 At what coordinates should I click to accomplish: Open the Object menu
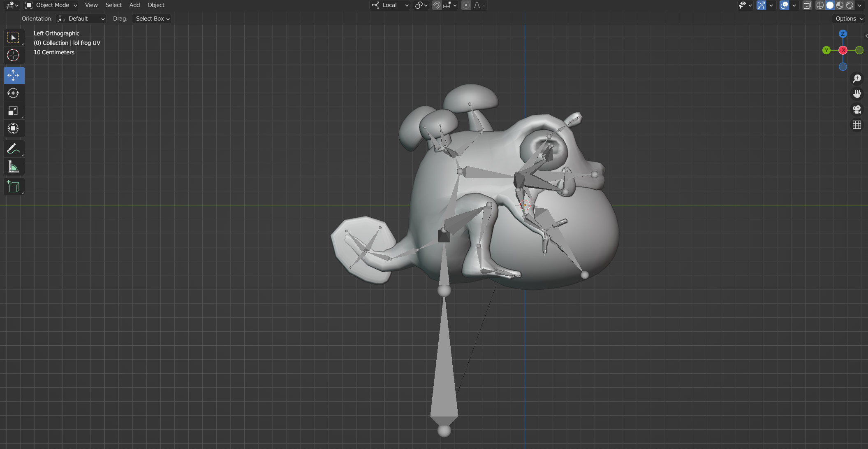156,5
